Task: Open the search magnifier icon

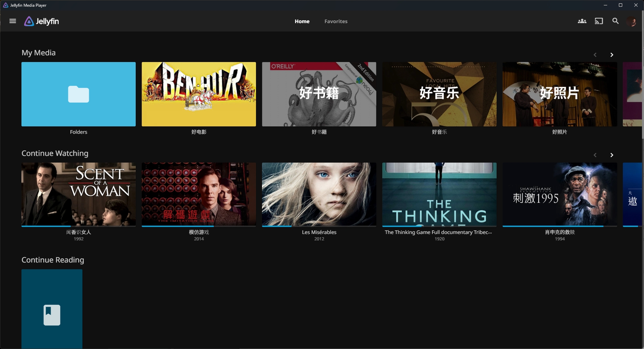Action: [x=616, y=21]
